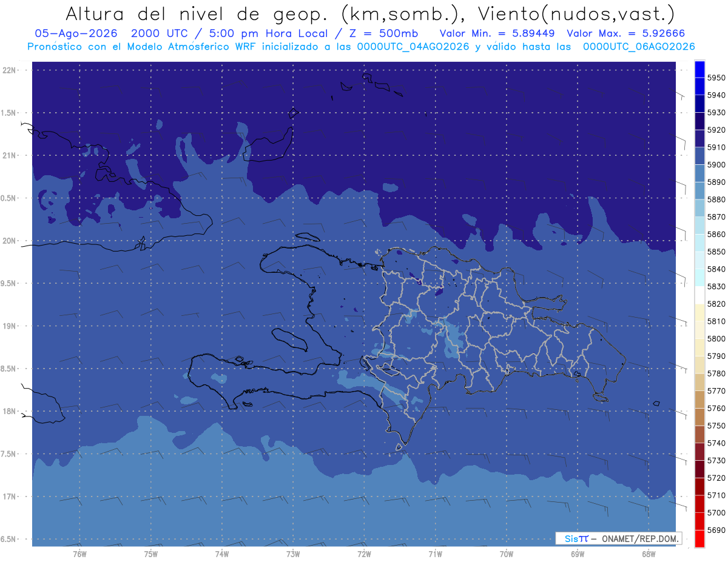Select 'Valor Min. = 5.89449' text
Image resolution: width=728 pixels, height=562 pixels.
pos(497,33)
